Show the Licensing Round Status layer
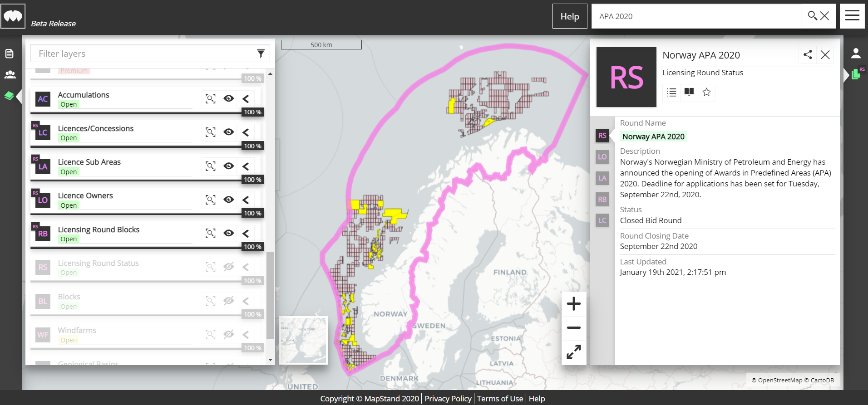Image resolution: width=868 pixels, height=405 pixels. coord(229,267)
